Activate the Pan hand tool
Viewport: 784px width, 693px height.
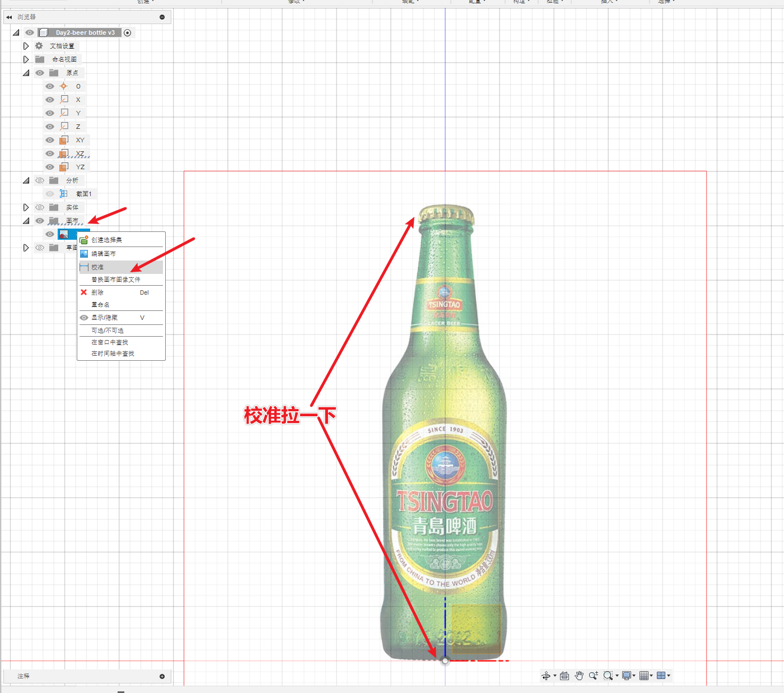pyautogui.click(x=579, y=676)
